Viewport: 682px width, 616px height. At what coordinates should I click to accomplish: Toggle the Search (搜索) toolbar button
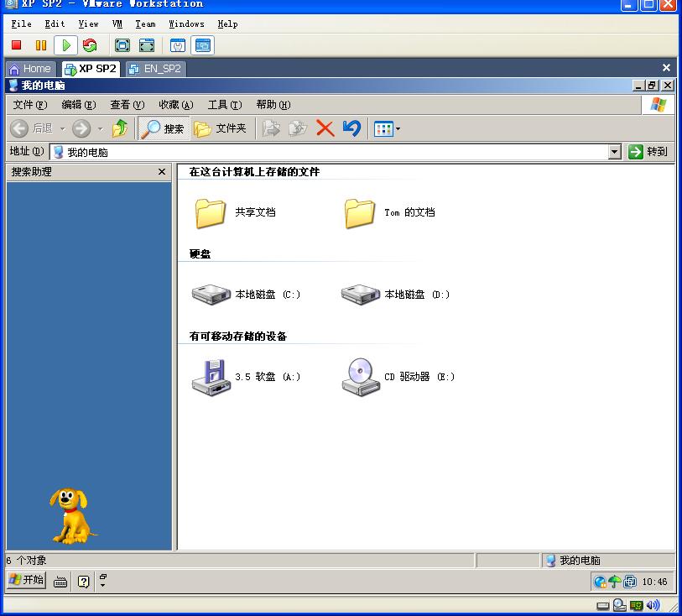164,128
